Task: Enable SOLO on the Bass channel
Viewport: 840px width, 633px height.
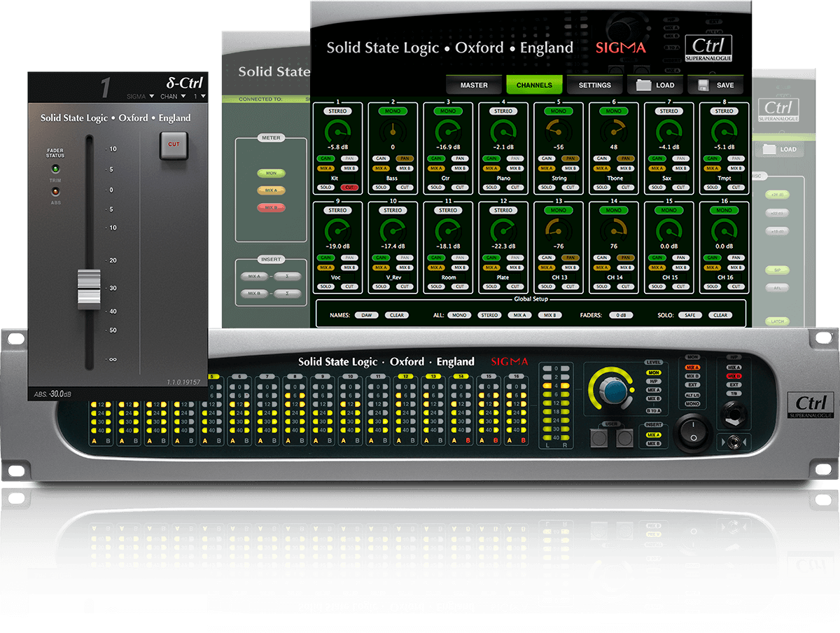Action: pyautogui.click(x=381, y=188)
